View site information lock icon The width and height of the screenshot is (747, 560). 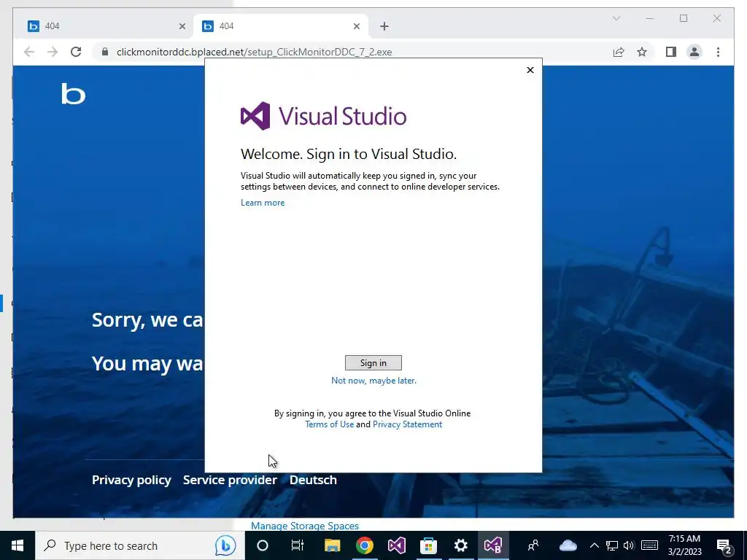point(105,52)
